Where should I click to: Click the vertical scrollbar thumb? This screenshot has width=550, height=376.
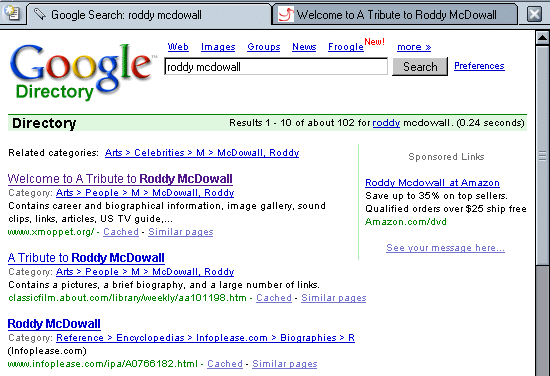pyautogui.click(x=542, y=155)
